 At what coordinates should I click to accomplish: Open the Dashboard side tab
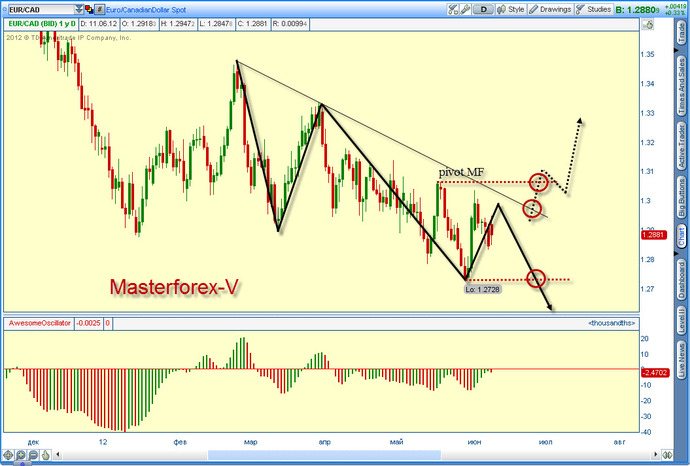pyautogui.click(x=682, y=280)
